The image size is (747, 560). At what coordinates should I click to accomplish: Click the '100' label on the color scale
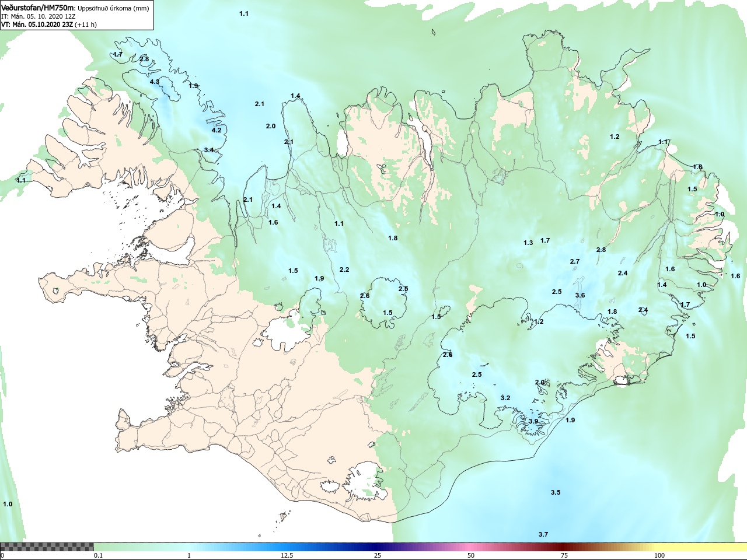pyautogui.click(x=659, y=555)
